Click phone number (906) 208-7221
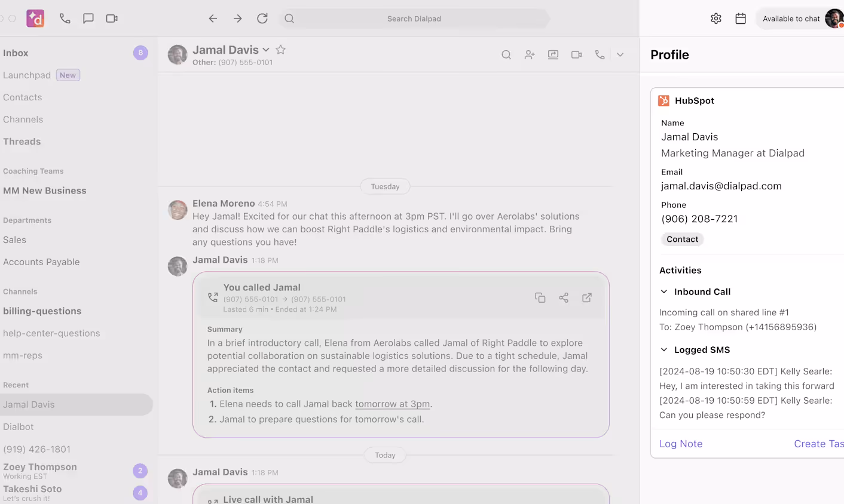This screenshot has height=504, width=844. pyautogui.click(x=699, y=219)
